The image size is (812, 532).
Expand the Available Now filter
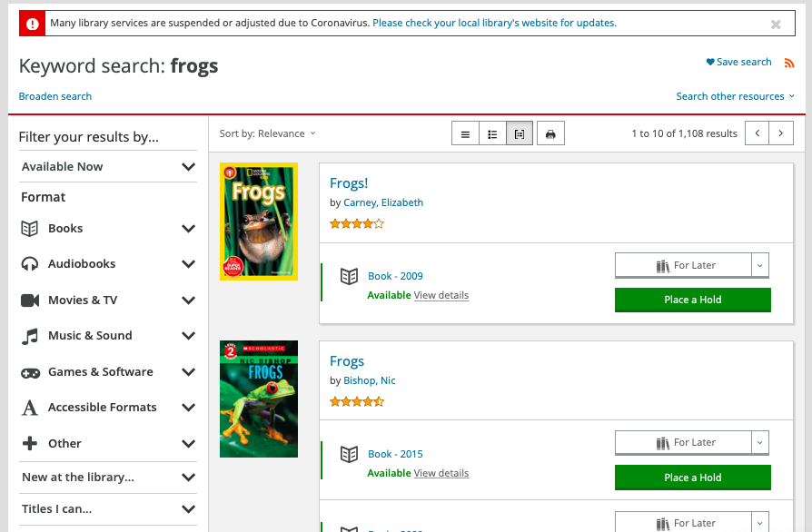(108, 167)
